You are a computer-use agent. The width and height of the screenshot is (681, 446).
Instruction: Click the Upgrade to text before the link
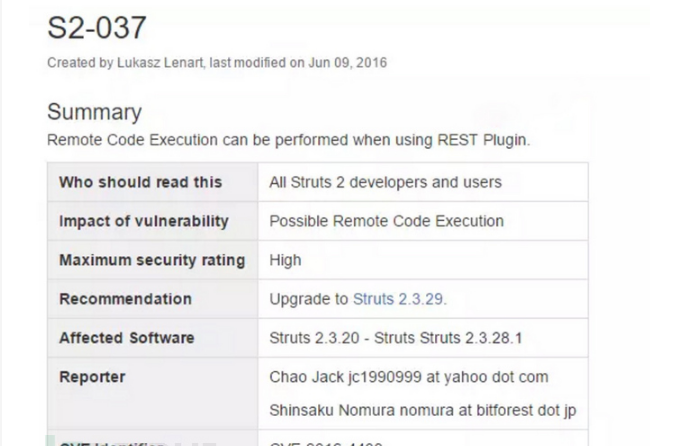(x=309, y=299)
